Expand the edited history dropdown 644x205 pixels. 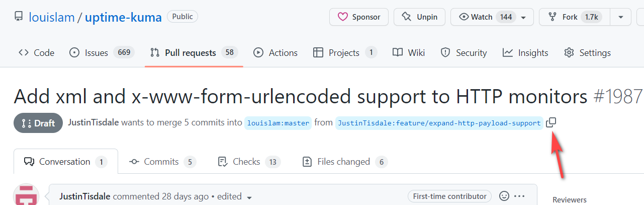coord(249,197)
